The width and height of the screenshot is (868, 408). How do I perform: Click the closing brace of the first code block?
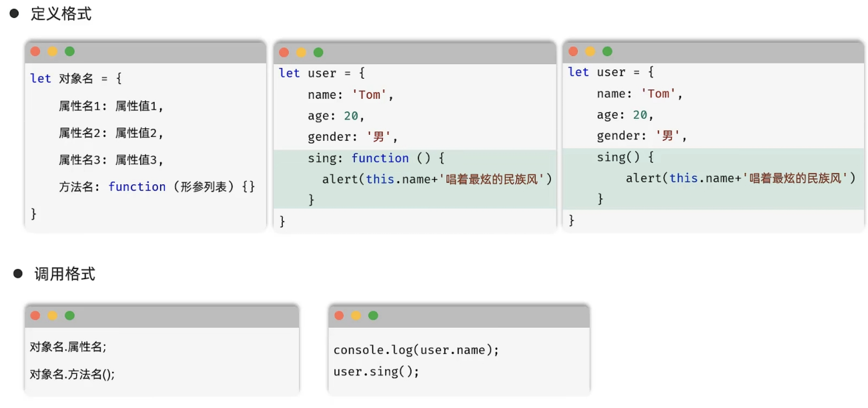pos(33,213)
